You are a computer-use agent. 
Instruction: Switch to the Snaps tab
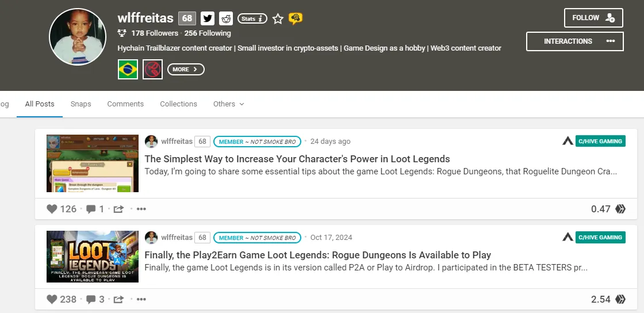tap(80, 104)
